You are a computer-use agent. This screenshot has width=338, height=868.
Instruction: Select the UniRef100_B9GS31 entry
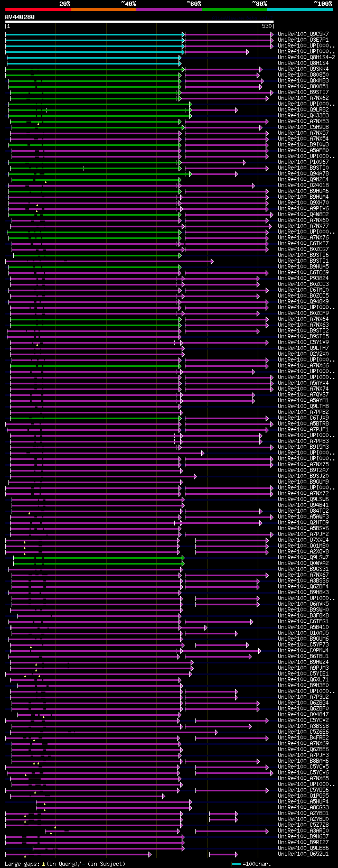pyautogui.click(x=303, y=569)
